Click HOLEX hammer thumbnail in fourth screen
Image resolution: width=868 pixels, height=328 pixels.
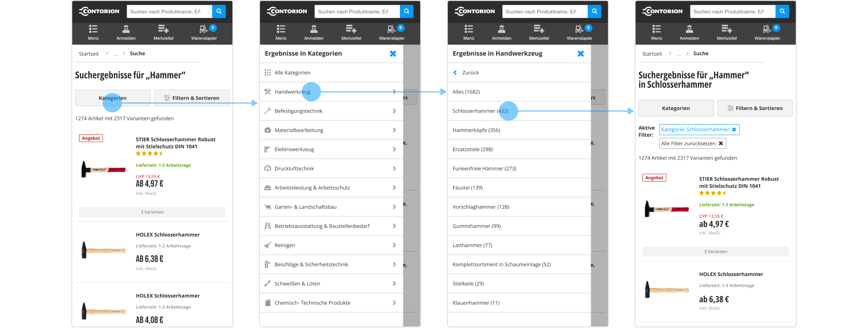click(x=666, y=289)
